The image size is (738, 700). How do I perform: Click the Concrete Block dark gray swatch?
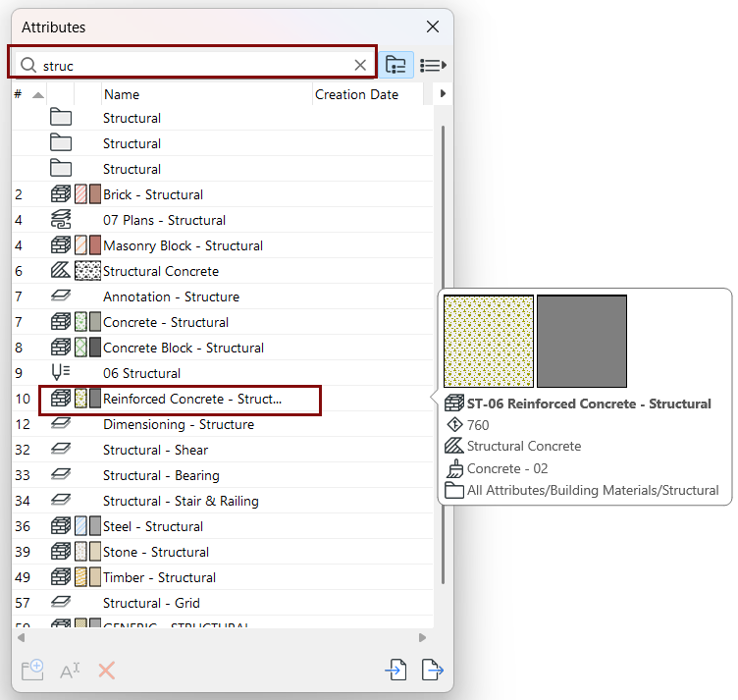coord(95,347)
